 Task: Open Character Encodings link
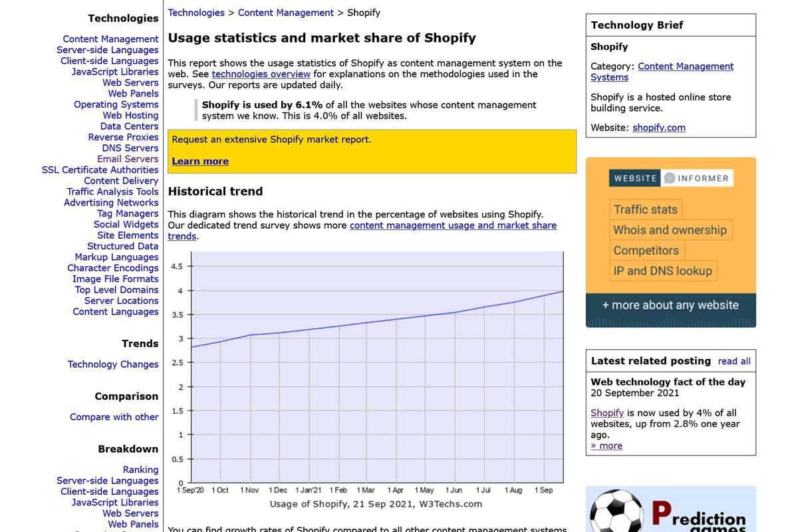pyautogui.click(x=113, y=268)
